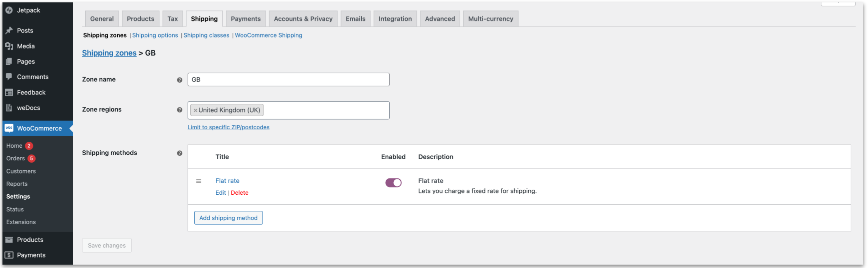Click the Add shipping method button

228,218
